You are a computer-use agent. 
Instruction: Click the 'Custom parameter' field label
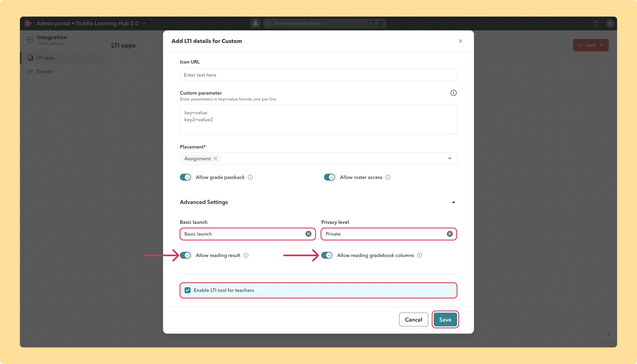click(201, 93)
